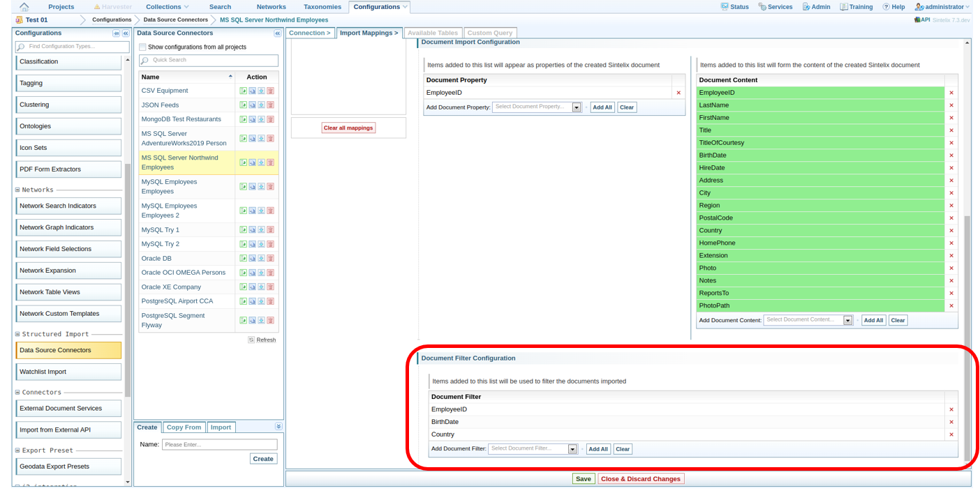Click edit icon for JSON Feeds
Image resolution: width=980 pixels, height=493 pixels.
[243, 105]
